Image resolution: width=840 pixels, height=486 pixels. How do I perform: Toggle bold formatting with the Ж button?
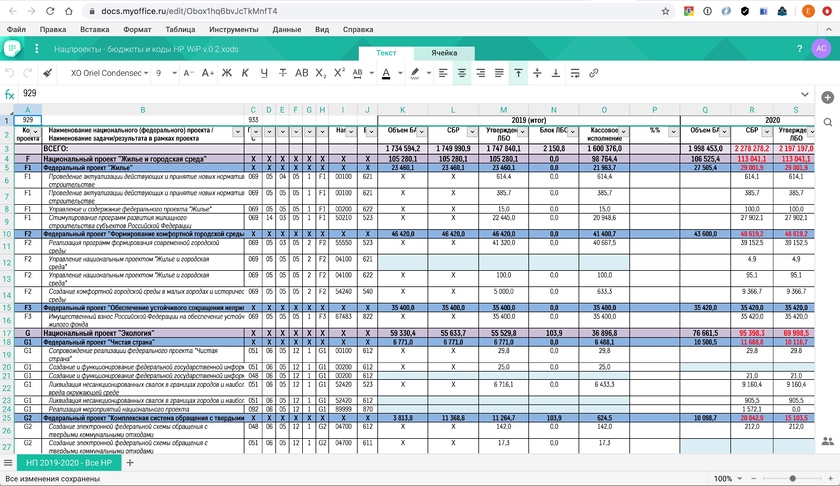227,73
